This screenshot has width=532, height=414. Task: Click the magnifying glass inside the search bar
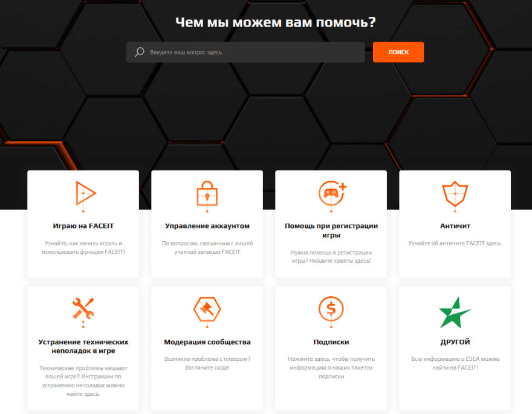(x=140, y=52)
